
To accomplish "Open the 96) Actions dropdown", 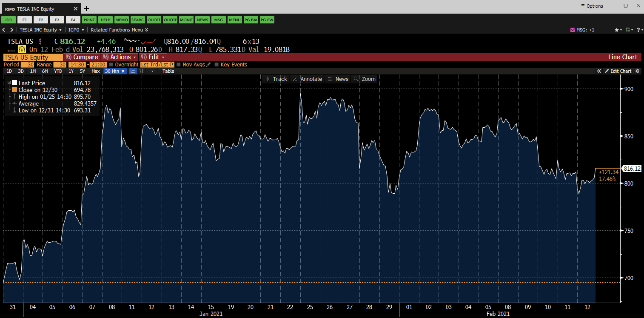I will pyautogui.click(x=119, y=57).
